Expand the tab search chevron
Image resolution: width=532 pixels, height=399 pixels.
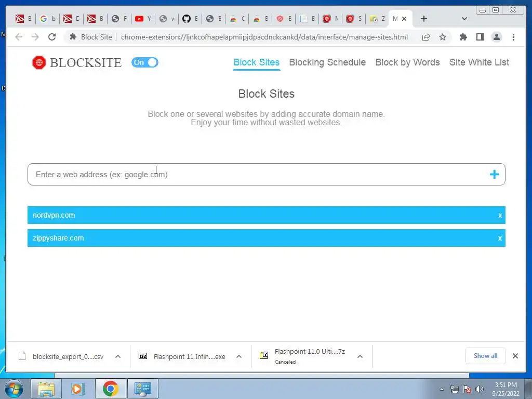coord(464,19)
